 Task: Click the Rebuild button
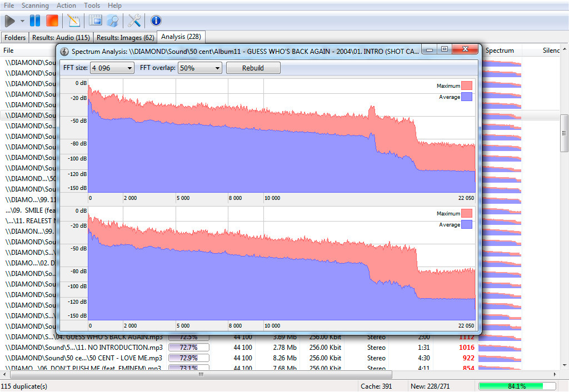pos(253,68)
